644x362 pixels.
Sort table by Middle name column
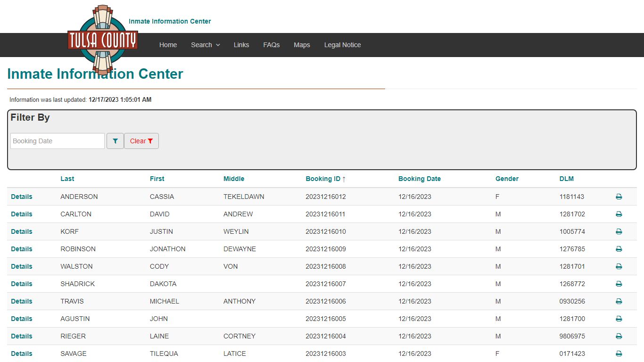point(234,179)
